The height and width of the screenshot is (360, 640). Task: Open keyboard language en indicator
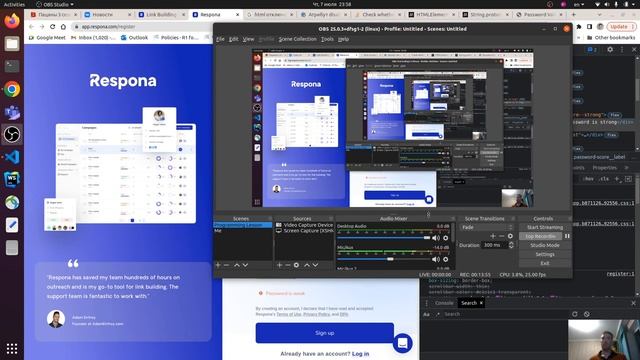[579, 4]
